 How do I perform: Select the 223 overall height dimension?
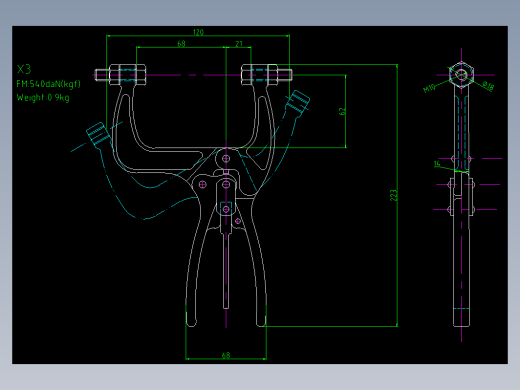(x=394, y=195)
